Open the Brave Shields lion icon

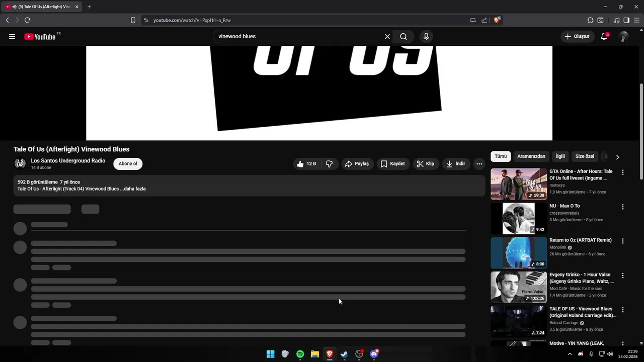pyautogui.click(x=497, y=20)
